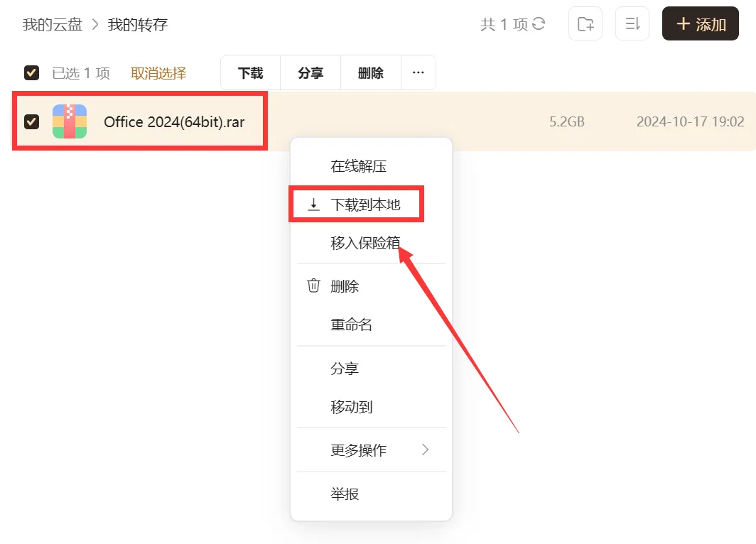Expand the 更多操作 submenu
The height and width of the screenshot is (544, 756).
(371, 450)
